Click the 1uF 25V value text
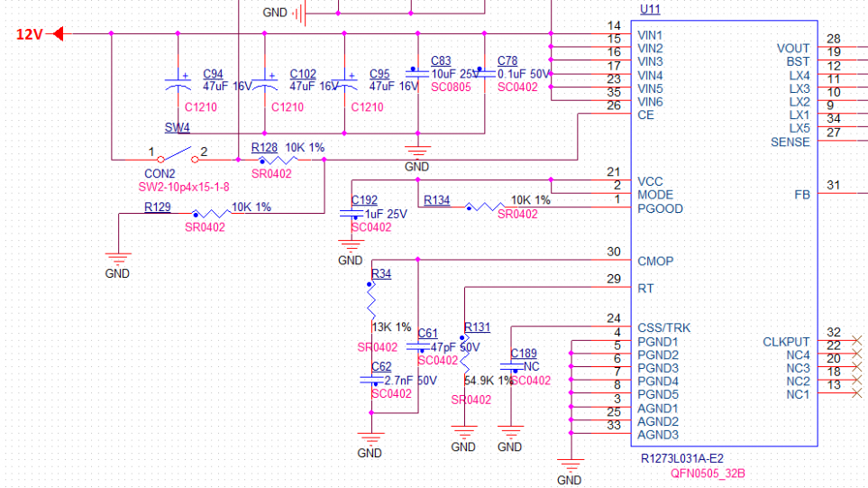The image size is (868, 488). (x=386, y=215)
